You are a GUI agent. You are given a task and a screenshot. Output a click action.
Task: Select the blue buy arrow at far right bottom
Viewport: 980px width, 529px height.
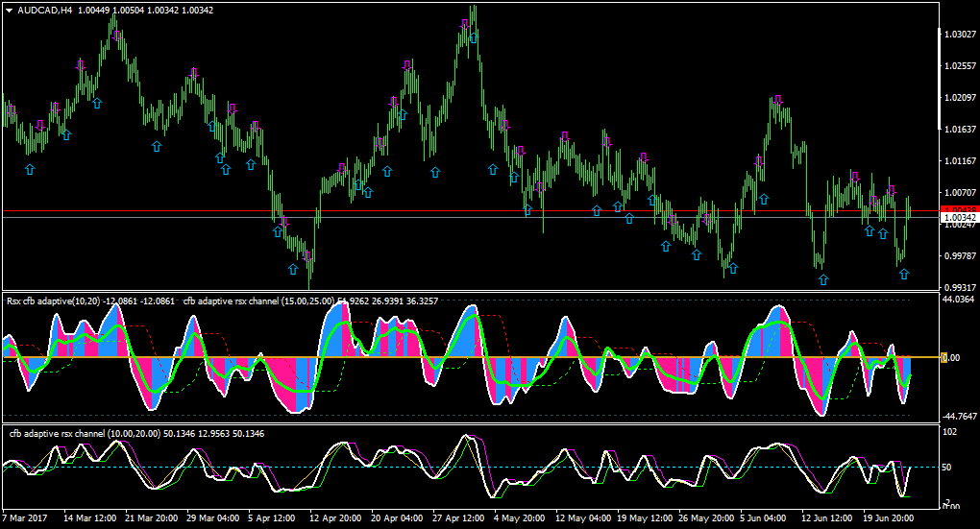904,274
